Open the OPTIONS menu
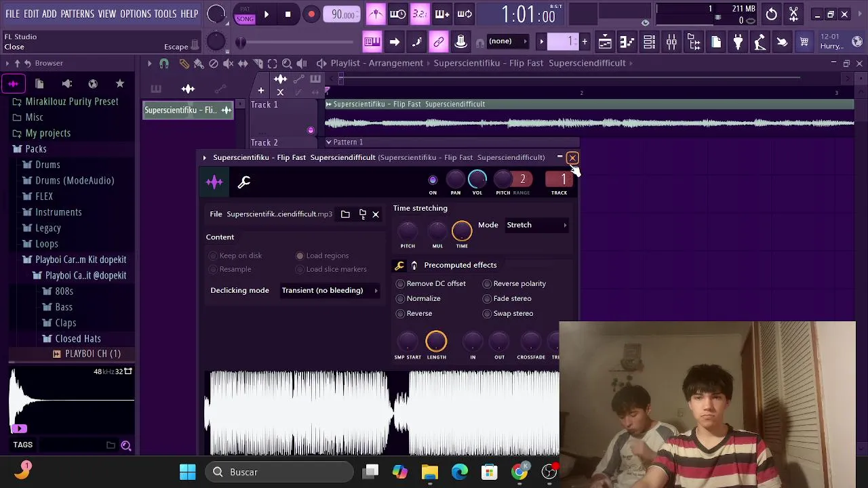Image resolution: width=868 pixels, height=488 pixels. pos(136,14)
